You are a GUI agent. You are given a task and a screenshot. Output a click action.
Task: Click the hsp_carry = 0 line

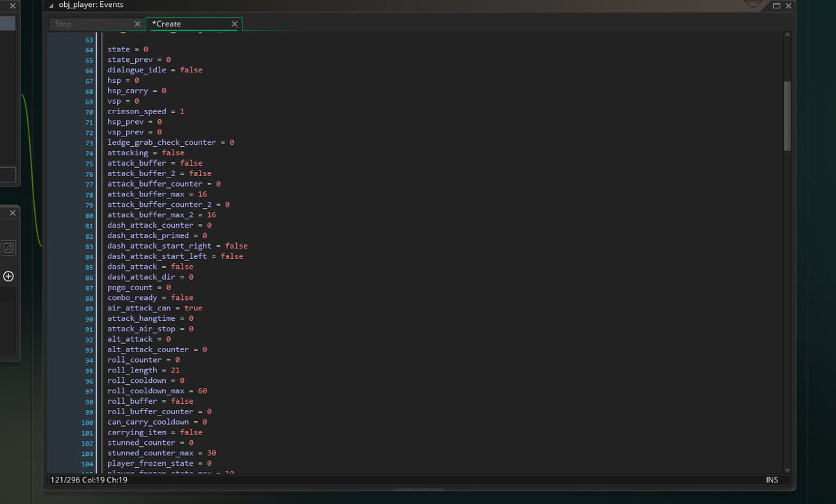point(137,90)
